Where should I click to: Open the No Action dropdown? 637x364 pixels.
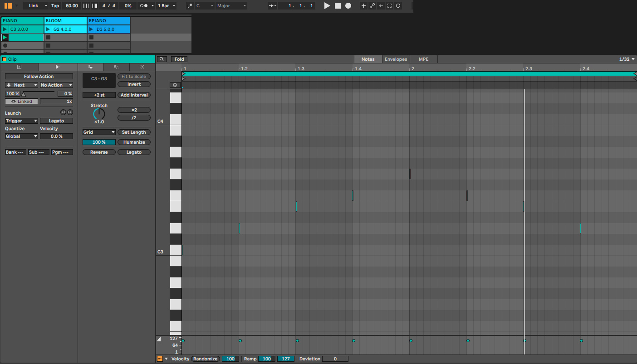pos(56,85)
